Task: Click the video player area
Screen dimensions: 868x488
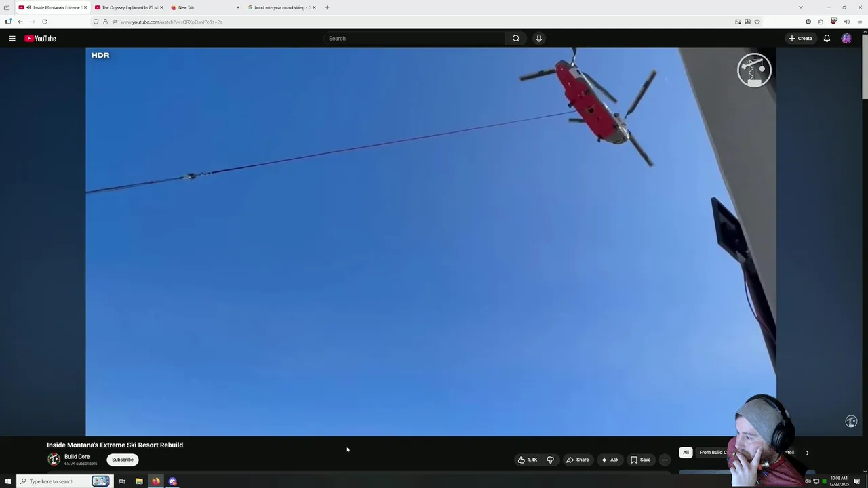Action: tap(431, 242)
